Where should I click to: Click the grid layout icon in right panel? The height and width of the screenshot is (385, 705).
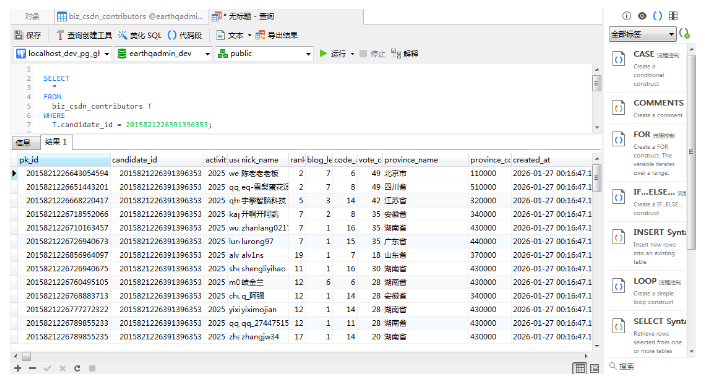(x=673, y=16)
